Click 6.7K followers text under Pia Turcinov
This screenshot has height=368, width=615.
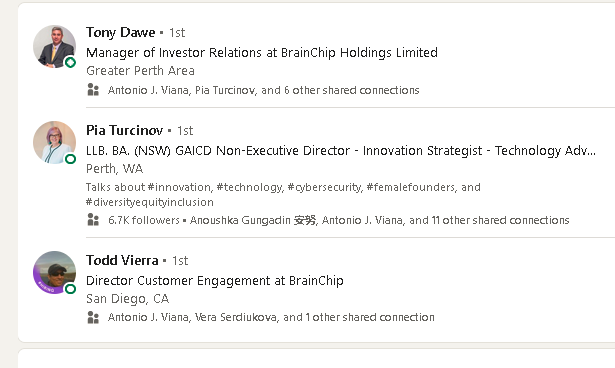144,220
